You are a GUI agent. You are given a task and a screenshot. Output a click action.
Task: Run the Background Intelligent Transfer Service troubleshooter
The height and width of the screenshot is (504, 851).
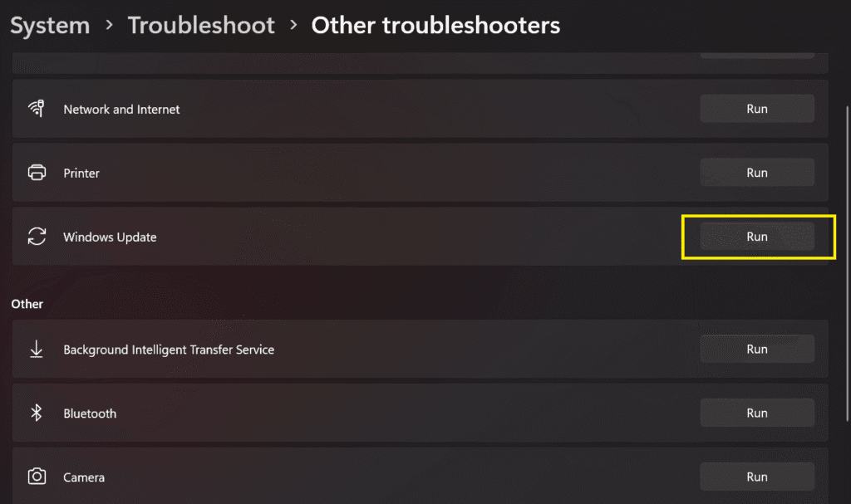(757, 349)
